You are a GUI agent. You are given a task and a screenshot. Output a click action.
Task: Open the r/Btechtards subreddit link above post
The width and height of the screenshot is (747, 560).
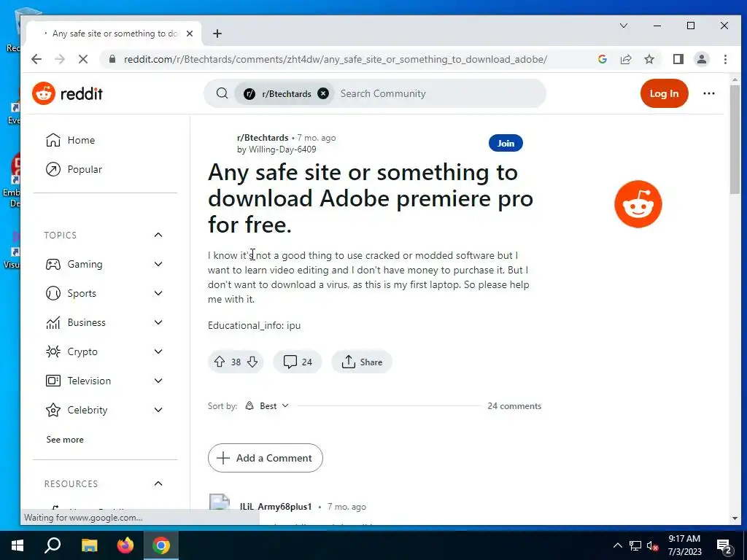[263, 138]
